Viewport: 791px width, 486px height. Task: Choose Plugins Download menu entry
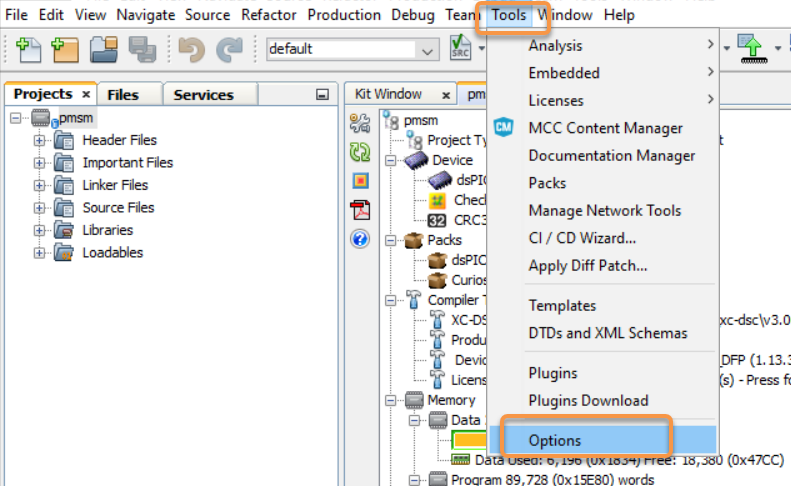(x=603, y=401)
